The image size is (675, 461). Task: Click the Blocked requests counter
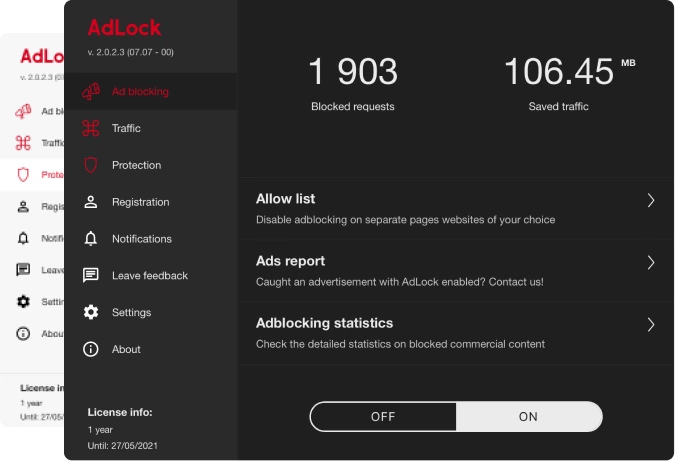pos(353,72)
